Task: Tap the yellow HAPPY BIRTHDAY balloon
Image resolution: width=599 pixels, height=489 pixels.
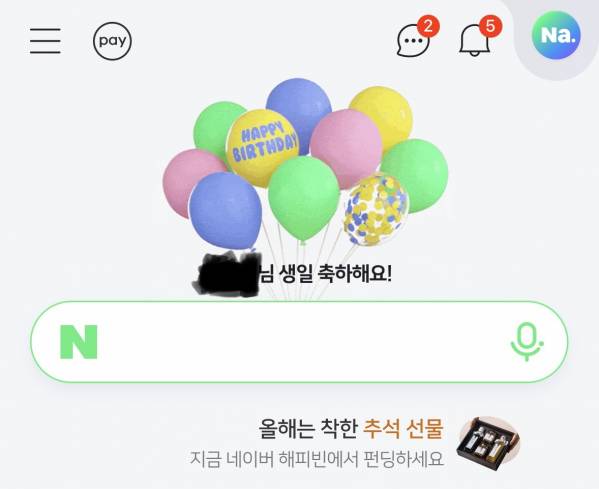Action: 263,147
